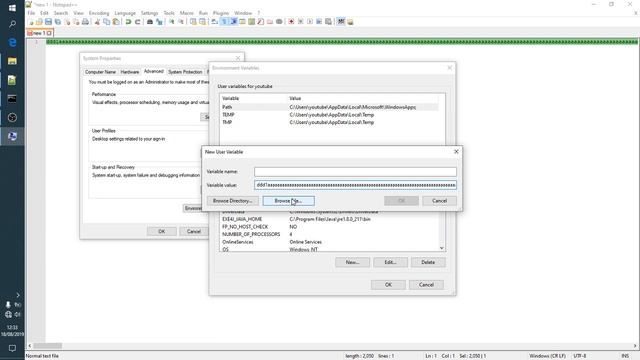Screen dimensions: 640x360
Task: Select the TMP user variable row
Action: point(329,122)
